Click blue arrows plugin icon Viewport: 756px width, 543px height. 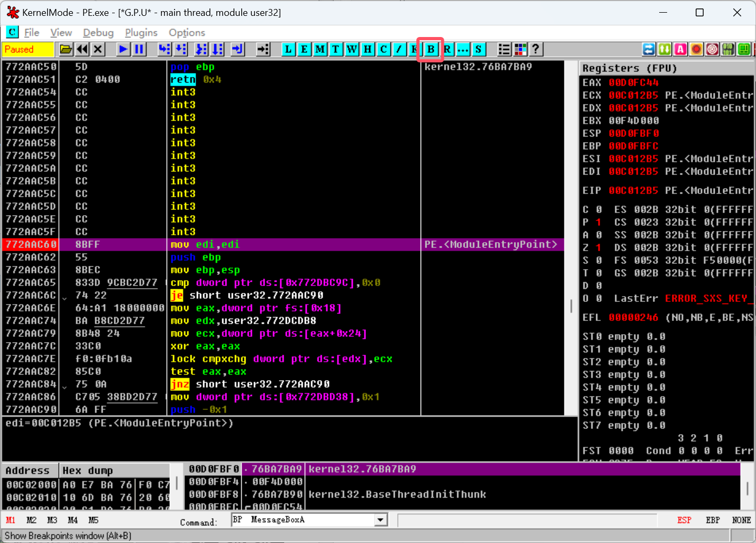pyautogui.click(x=649, y=49)
